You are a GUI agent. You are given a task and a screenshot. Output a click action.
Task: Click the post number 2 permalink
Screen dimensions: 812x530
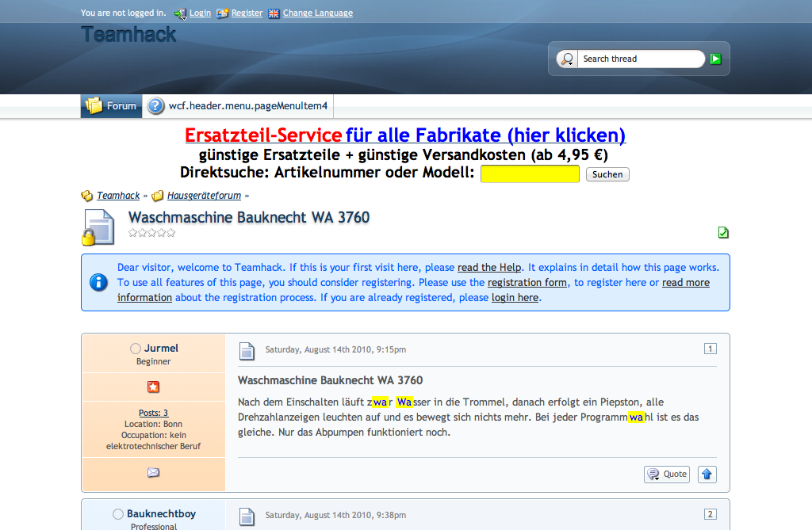pyautogui.click(x=710, y=514)
